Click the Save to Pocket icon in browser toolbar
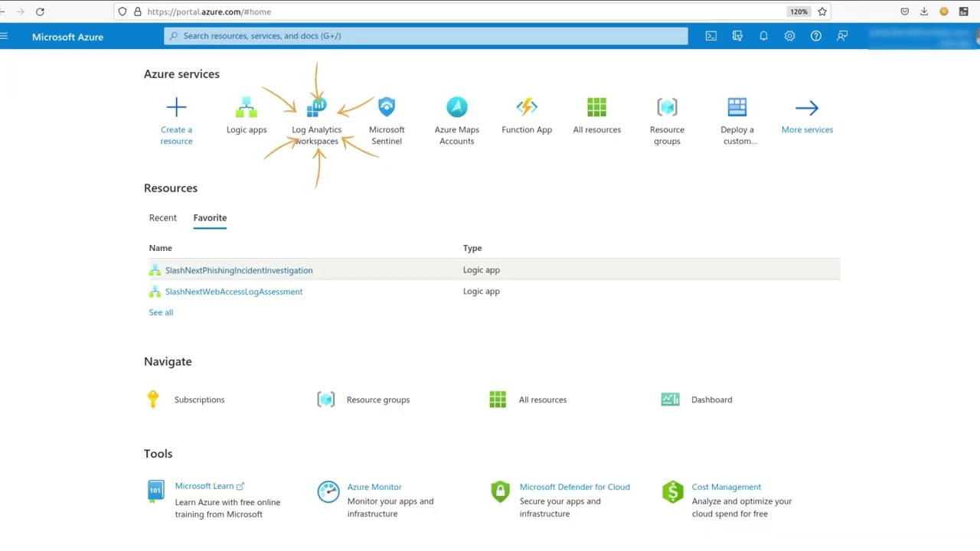The width and height of the screenshot is (980, 551). coord(904,11)
